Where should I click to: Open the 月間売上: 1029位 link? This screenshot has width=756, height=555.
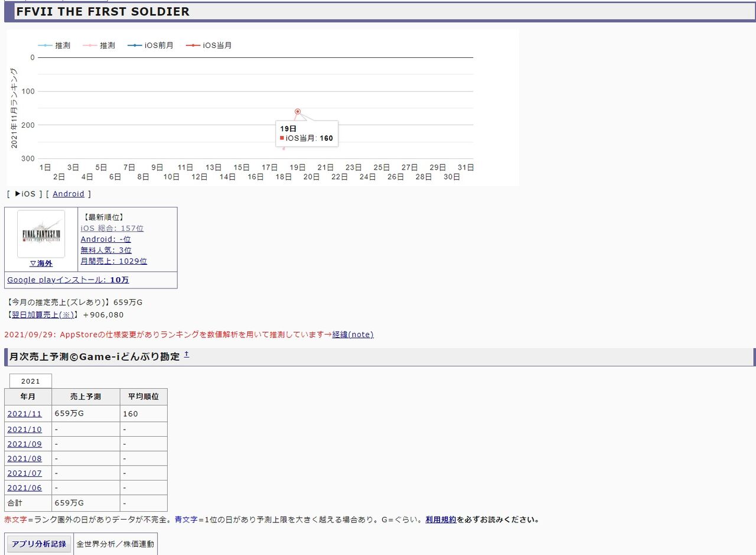click(x=114, y=261)
